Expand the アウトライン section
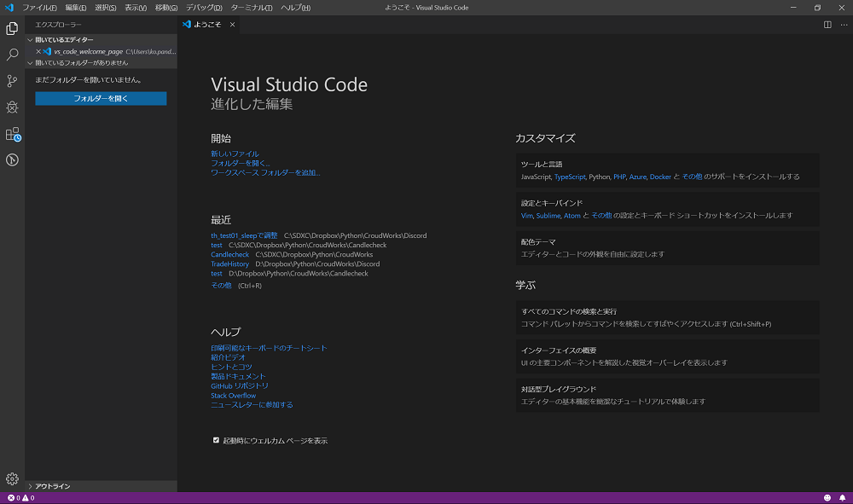The image size is (853, 504). (53, 486)
